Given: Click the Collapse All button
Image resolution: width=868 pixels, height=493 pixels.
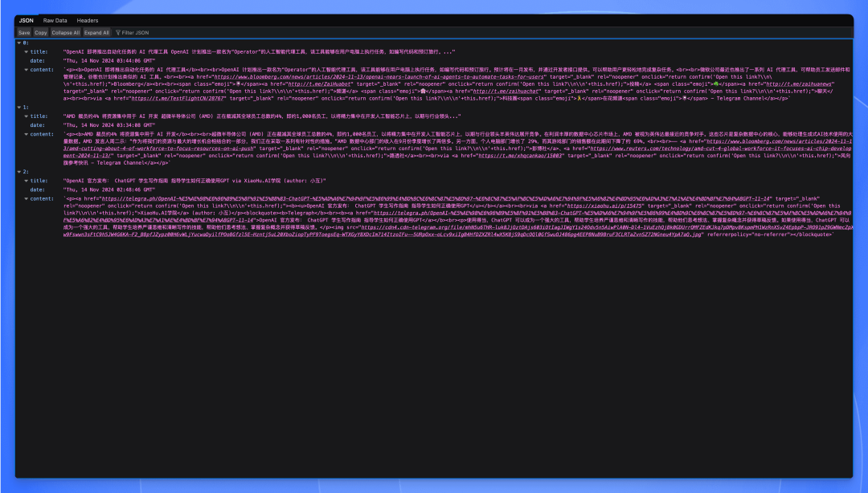Looking at the screenshot, I should [66, 33].
